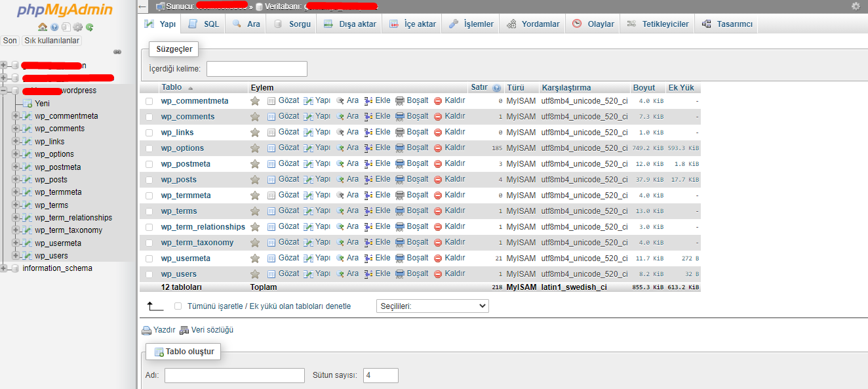Expand the information_schema database node
Screen dimensions: 868x389
(x=4, y=268)
